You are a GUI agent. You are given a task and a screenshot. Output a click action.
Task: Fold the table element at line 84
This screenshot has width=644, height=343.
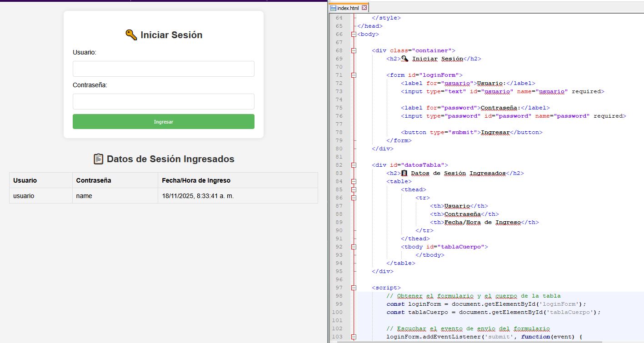pyautogui.click(x=354, y=181)
